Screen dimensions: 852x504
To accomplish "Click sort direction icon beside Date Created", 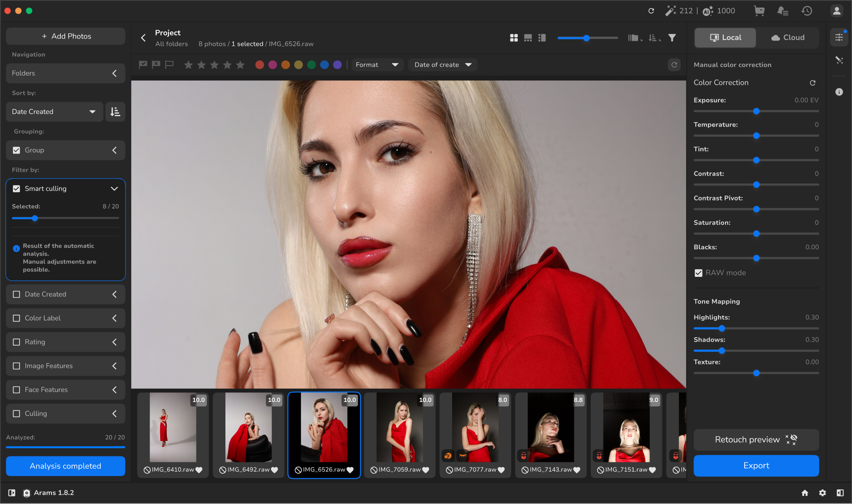I will click(115, 112).
